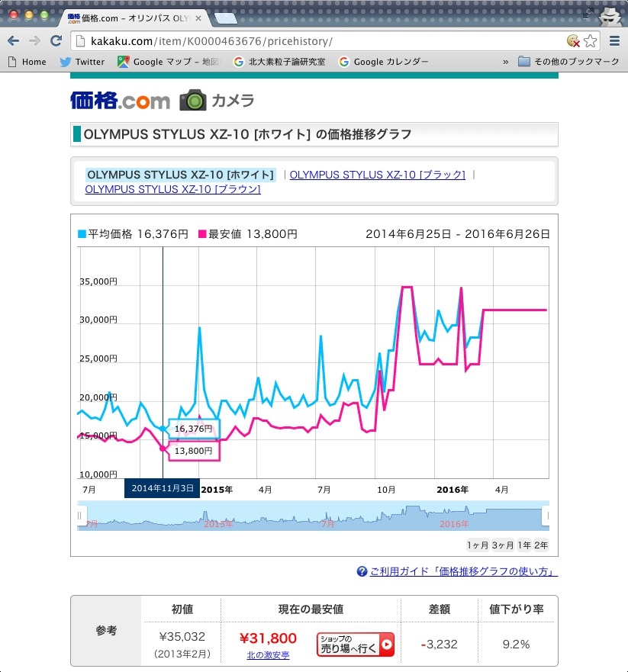Select the XZ-10 [ホワイト] variant
The height and width of the screenshot is (672, 628).
[181, 175]
